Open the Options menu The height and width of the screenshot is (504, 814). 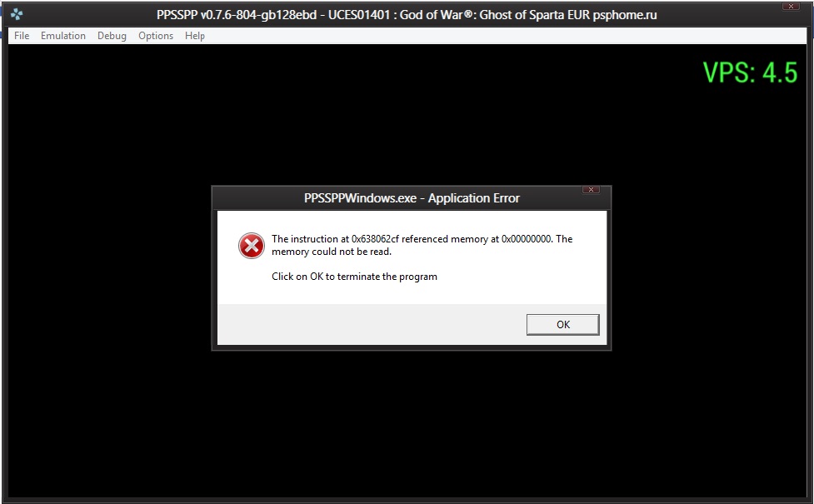[x=156, y=36]
